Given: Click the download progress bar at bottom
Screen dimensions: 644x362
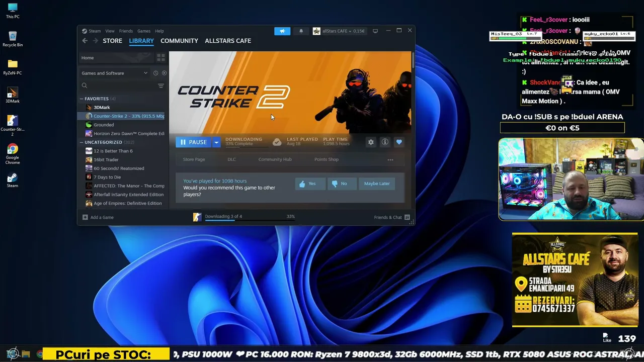Looking at the screenshot, I should [x=250, y=220].
